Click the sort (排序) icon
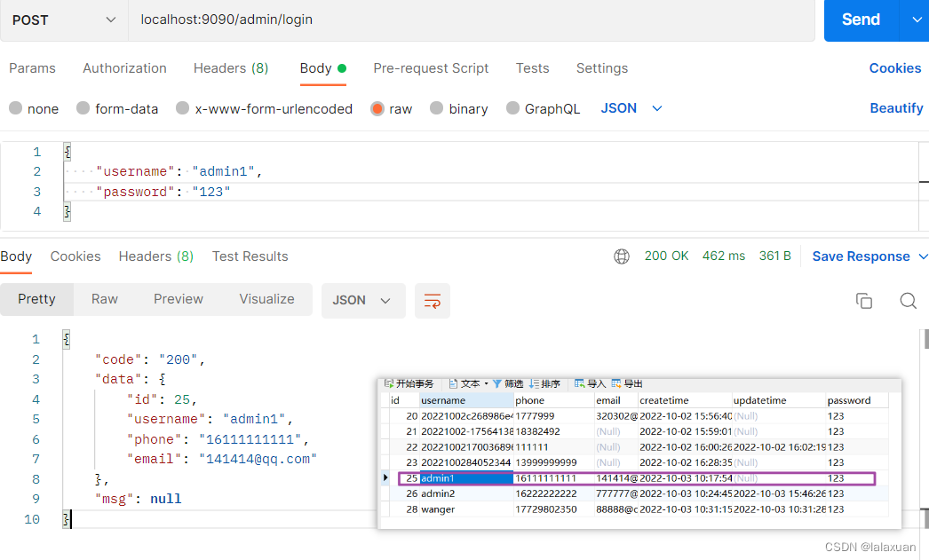Screen dimensions: 929x560 (x=534, y=383)
